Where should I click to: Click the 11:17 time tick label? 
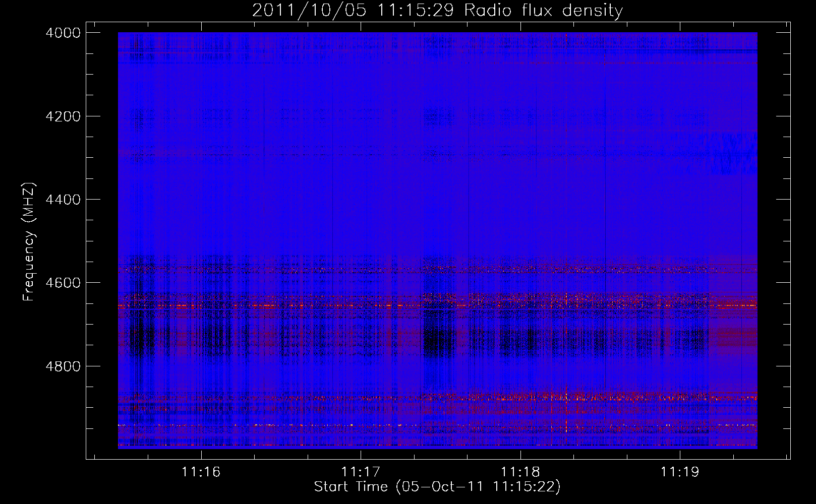[361, 472]
